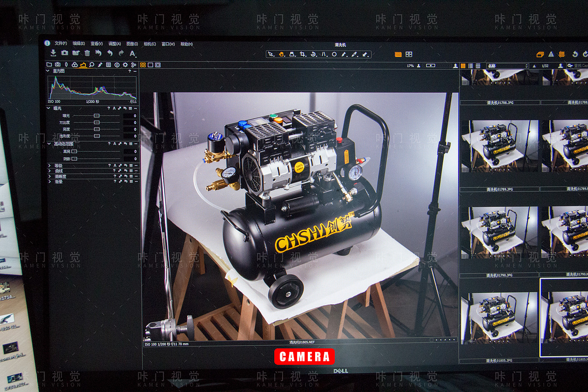Screen dimensions: 588x392
Task: Click the camera capture icon in top toolbar
Action: (65, 53)
